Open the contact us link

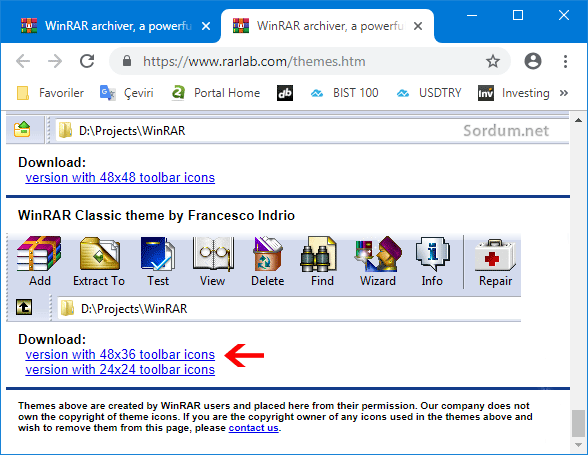(254, 428)
